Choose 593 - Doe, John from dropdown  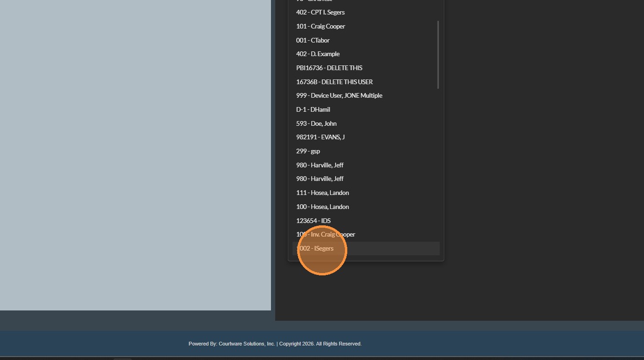[366, 123]
